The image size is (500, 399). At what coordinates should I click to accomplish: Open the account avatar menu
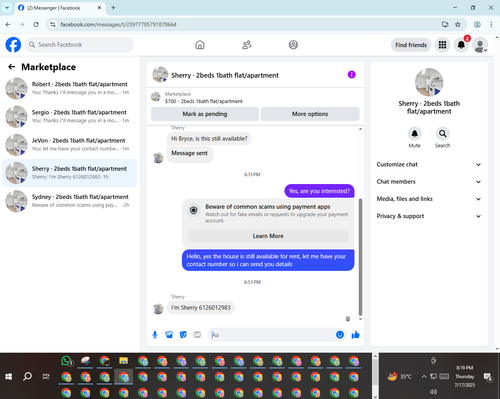coord(480,45)
